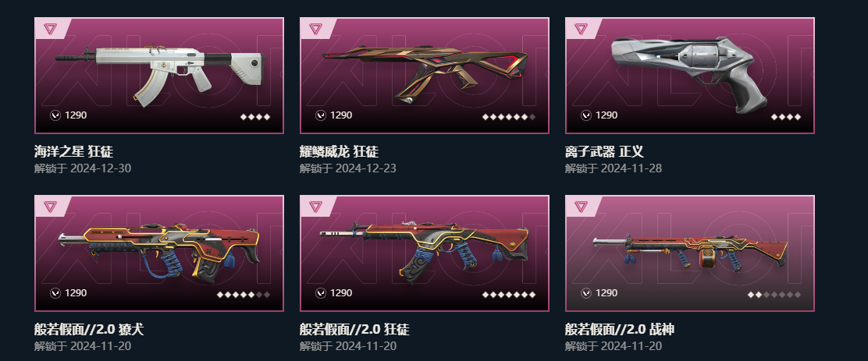Click the badge icon on 般若假面//2.0 战神 card

(x=581, y=206)
